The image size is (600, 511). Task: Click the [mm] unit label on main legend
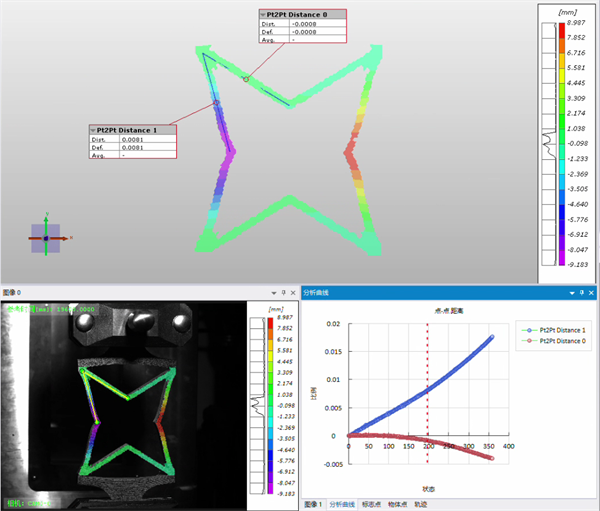[x=567, y=12]
